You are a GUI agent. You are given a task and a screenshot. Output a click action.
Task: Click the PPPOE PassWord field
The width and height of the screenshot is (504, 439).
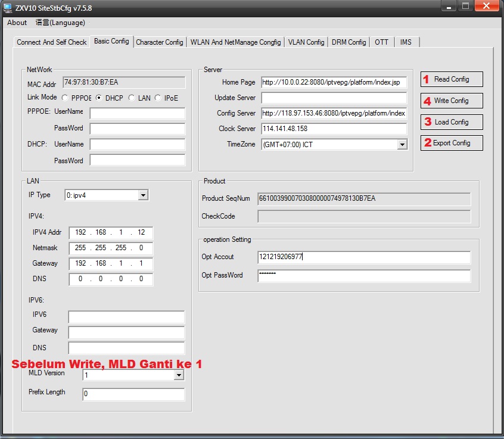pos(137,129)
